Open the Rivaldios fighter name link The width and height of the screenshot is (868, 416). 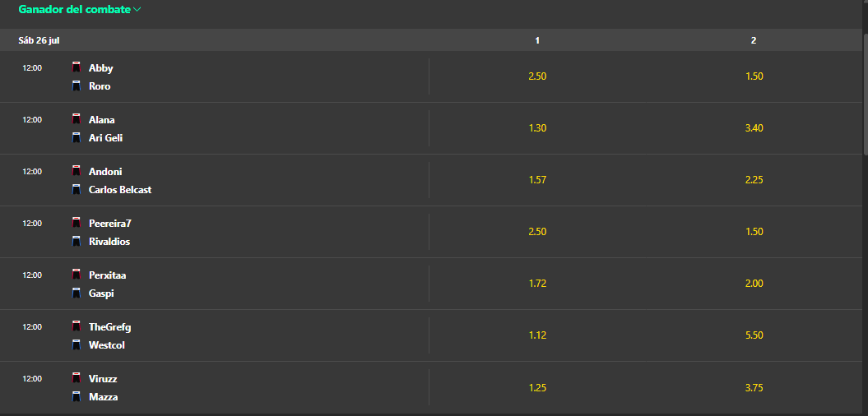pyautogui.click(x=109, y=241)
